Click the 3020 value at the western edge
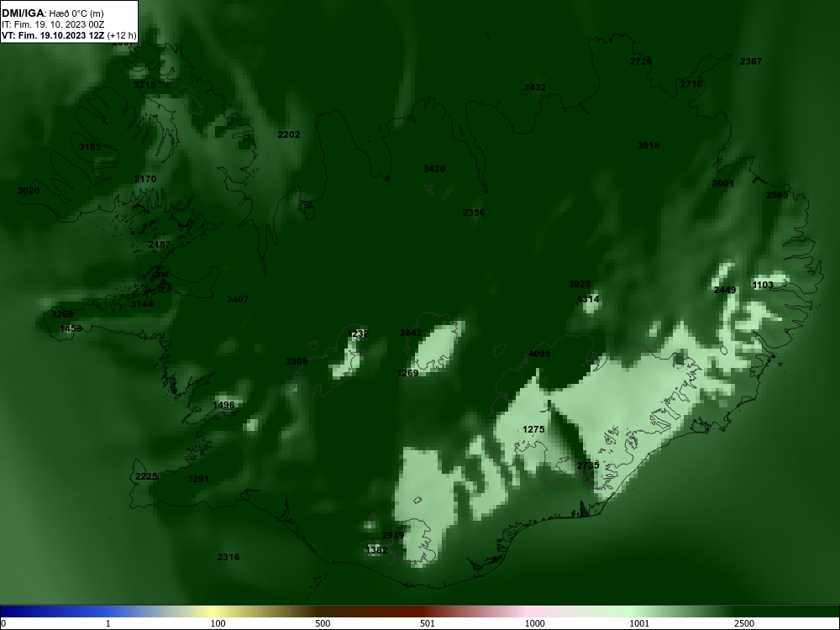The height and width of the screenshot is (630, 840). tap(29, 191)
